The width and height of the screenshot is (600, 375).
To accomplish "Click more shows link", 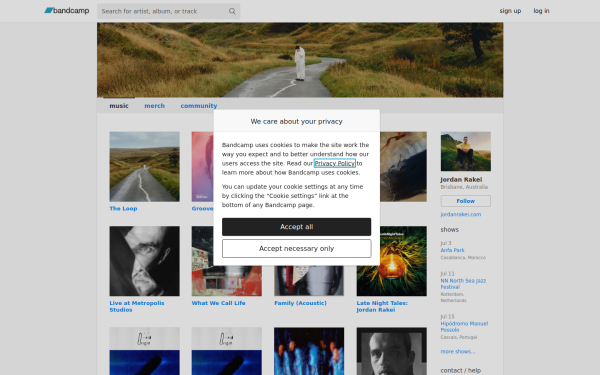I will [458, 352].
